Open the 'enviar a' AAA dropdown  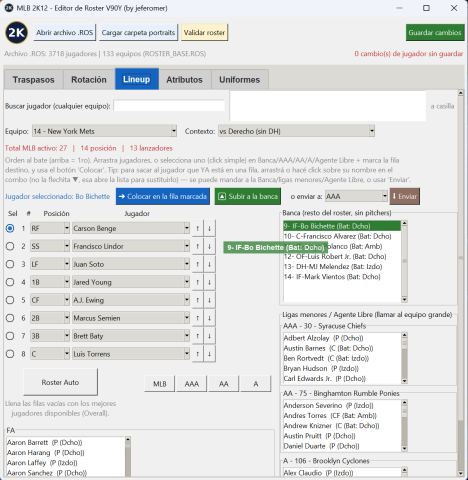point(385,196)
